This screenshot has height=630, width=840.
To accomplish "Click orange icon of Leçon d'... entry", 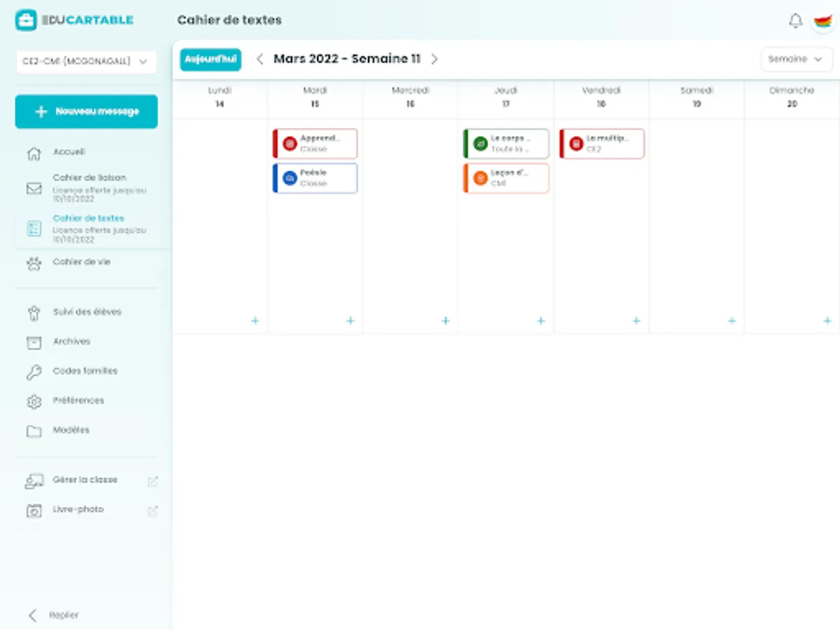I will click(480, 178).
